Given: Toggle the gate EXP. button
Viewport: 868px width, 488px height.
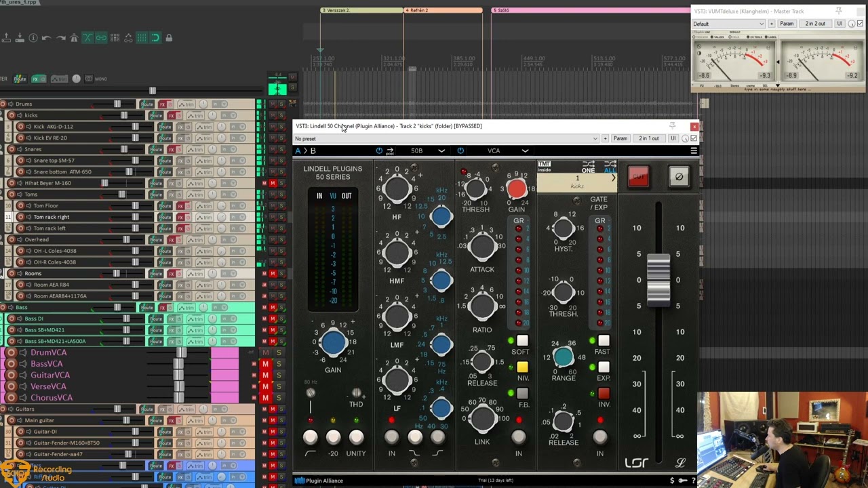Looking at the screenshot, I should point(604,367).
